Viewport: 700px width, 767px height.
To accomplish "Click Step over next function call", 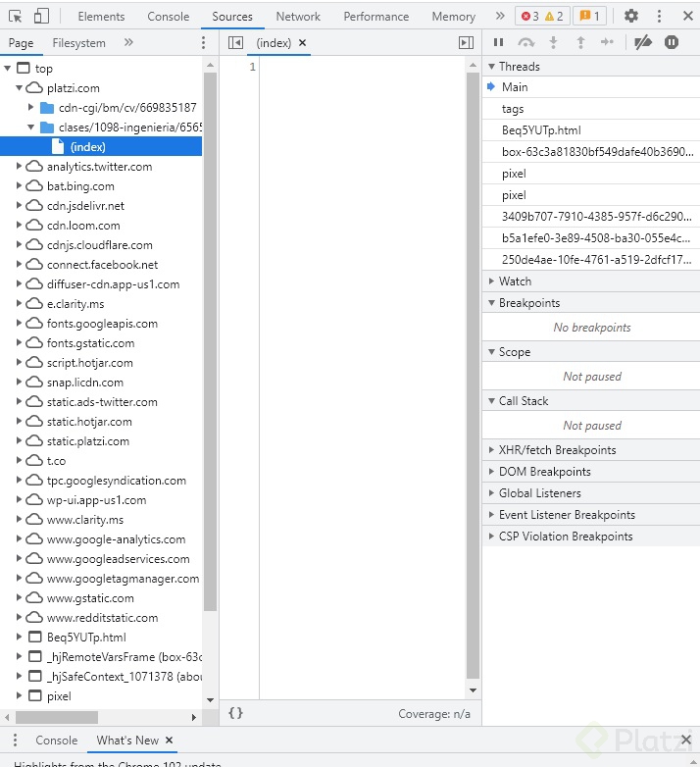I will (525, 42).
